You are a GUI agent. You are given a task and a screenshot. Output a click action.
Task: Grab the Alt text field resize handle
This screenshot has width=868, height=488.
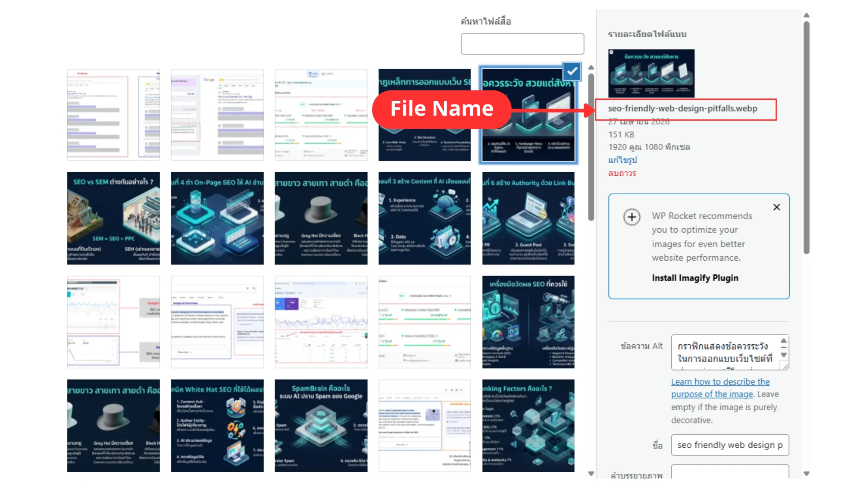pos(786,366)
